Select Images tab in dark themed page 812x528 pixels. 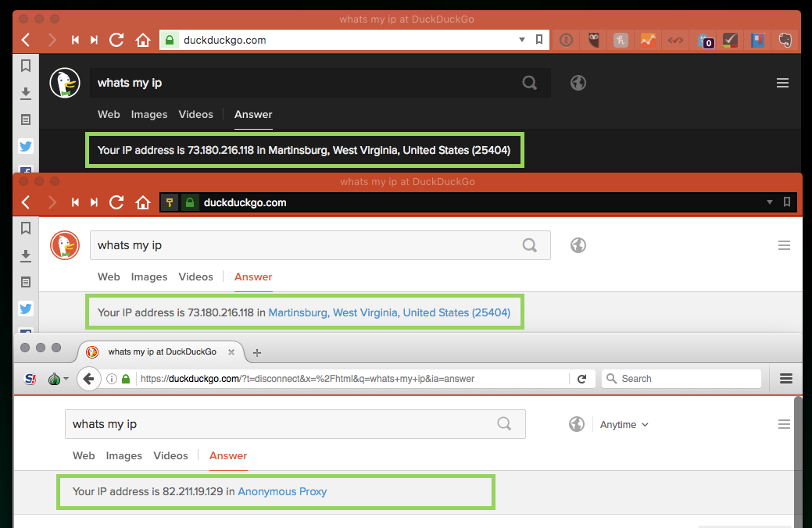149,114
